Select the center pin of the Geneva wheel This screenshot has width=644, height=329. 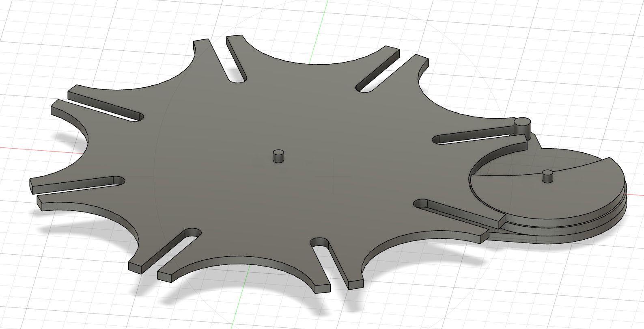coord(278,156)
